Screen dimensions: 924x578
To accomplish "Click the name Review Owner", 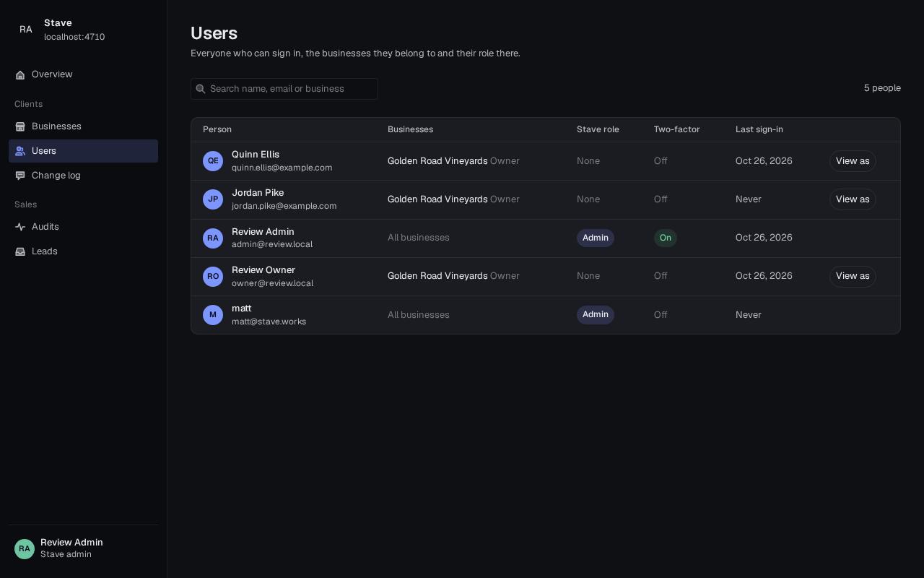I will click(263, 270).
